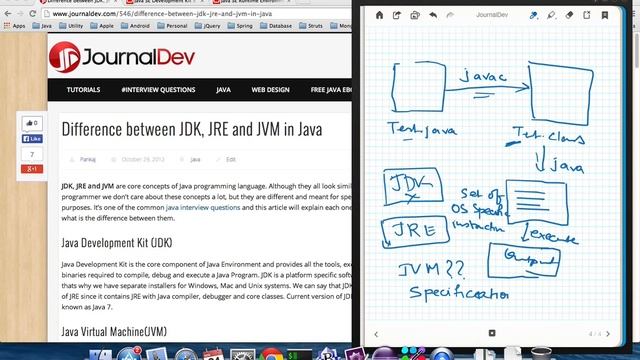This screenshot has width=640, height=360.
Task: Open JAVA in site navigation
Action: (223, 90)
